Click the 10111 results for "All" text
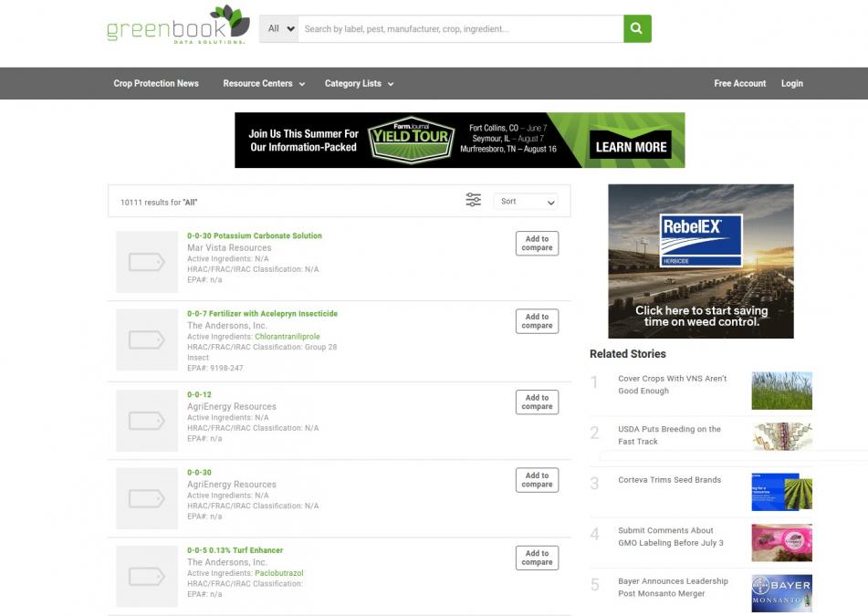868x616 pixels. [x=159, y=203]
